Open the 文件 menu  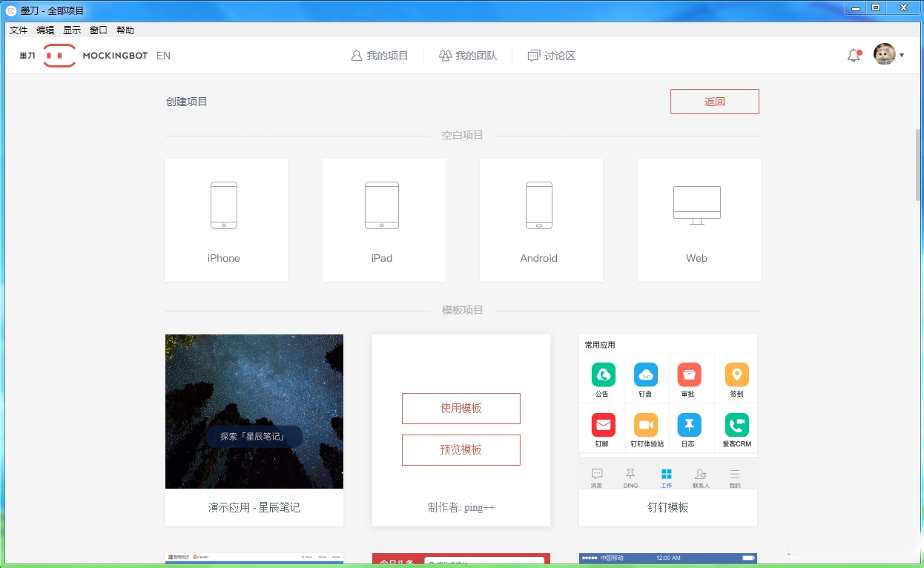coord(19,30)
